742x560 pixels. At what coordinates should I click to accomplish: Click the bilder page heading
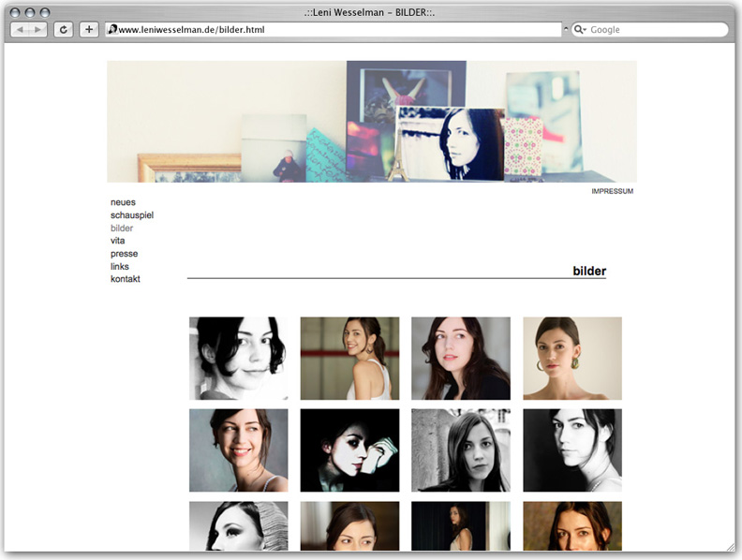tap(589, 271)
